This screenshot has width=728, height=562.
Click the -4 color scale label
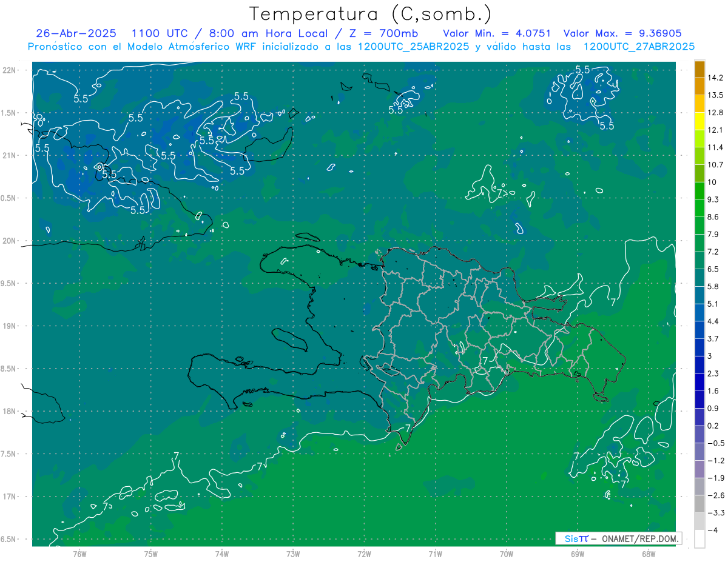pos(713,530)
